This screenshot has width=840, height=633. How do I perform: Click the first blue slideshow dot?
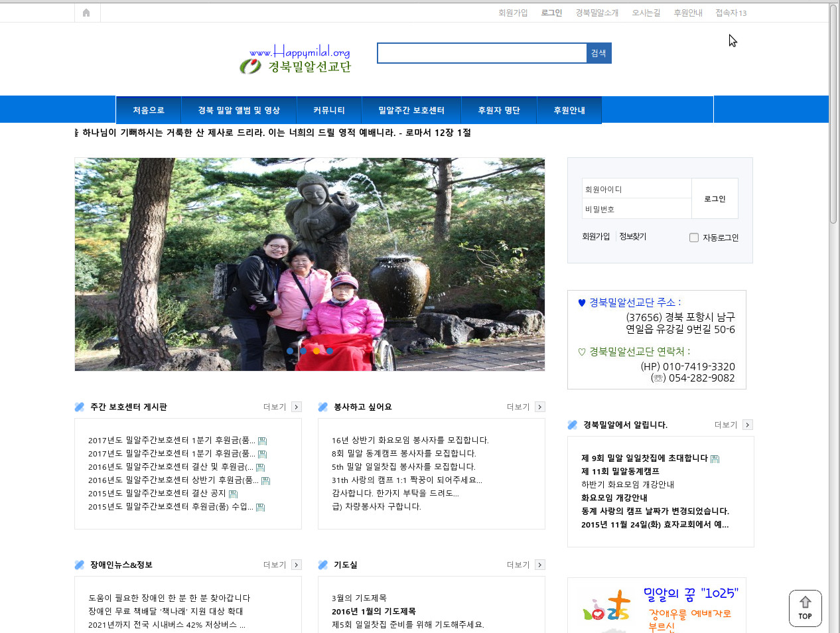click(x=290, y=351)
